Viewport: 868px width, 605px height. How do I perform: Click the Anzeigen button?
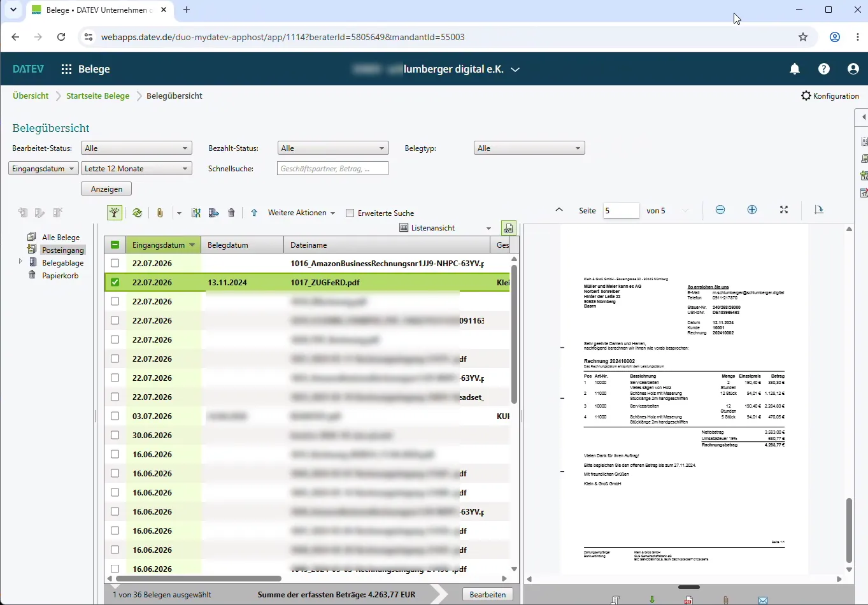click(106, 189)
